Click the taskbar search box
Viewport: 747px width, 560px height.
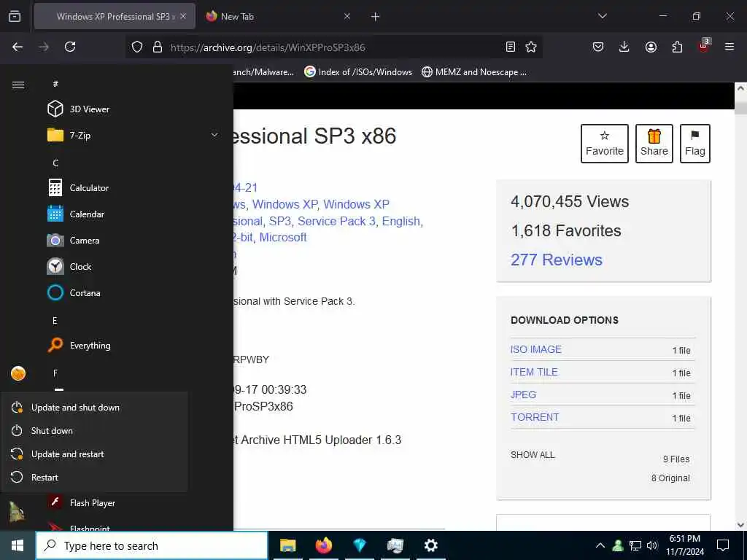coord(152,545)
